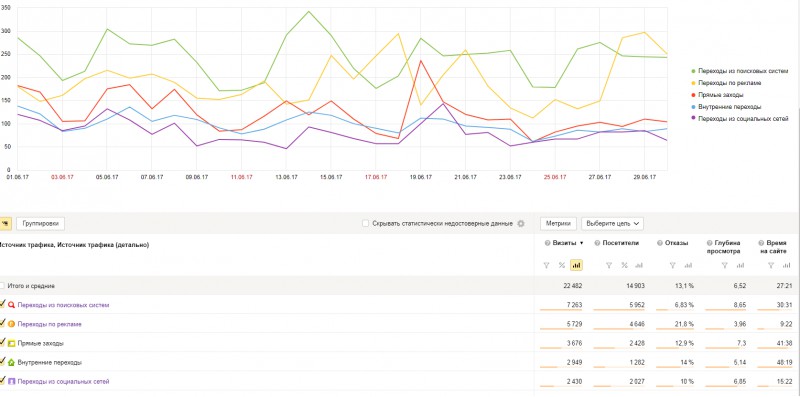Open Переходы по рекламе link

tap(49, 324)
